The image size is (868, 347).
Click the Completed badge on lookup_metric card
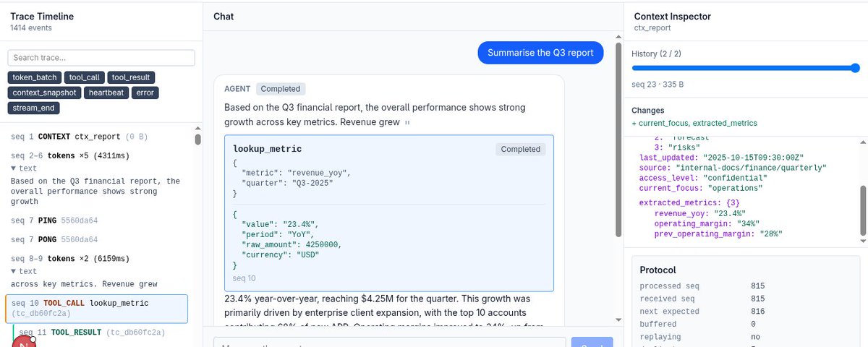[521, 149]
